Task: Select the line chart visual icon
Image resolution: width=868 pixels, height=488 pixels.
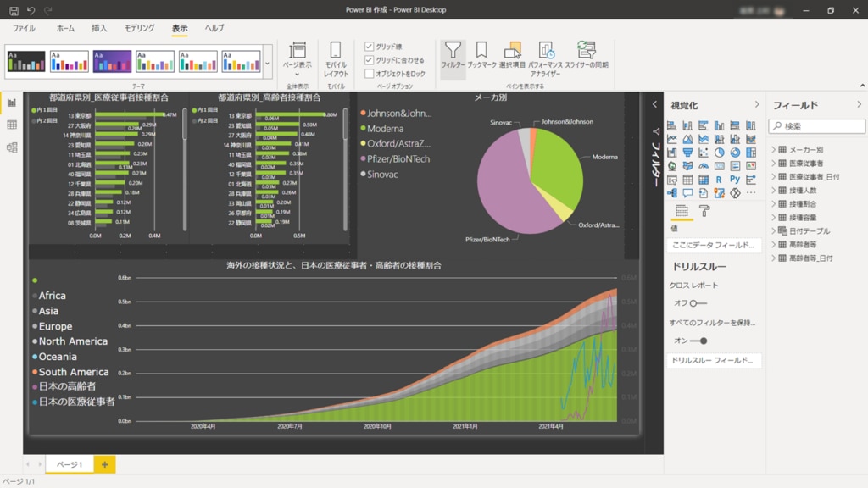Action: (x=671, y=139)
